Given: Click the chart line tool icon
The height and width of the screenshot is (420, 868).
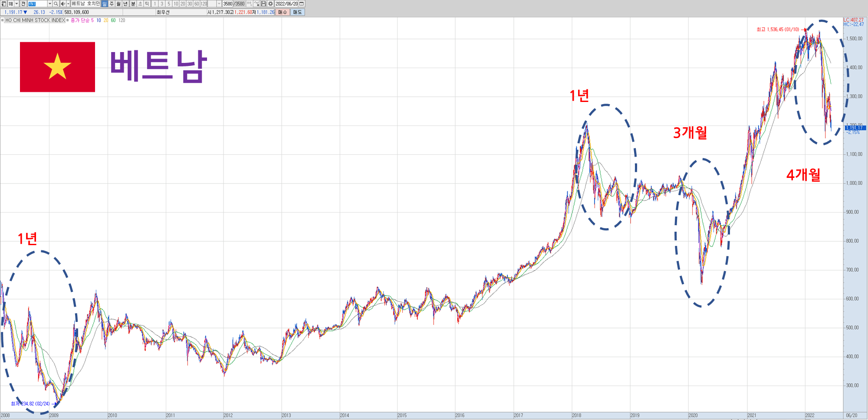Looking at the screenshot, I should [x=256, y=3].
